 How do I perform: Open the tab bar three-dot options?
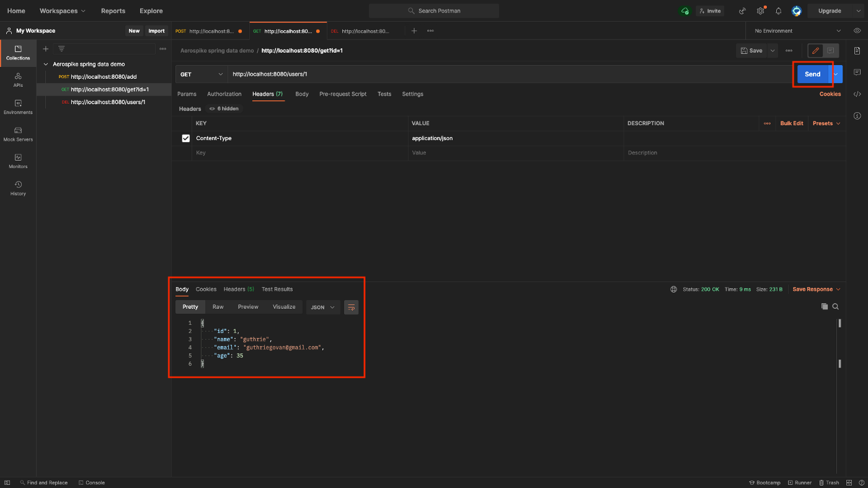pos(430,30)
